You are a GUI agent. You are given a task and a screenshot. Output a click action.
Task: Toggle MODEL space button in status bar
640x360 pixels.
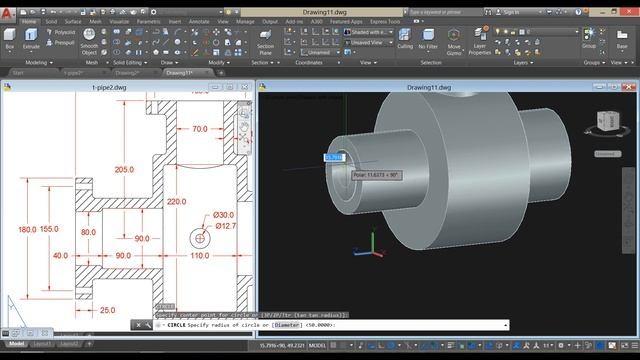(317, 346)
